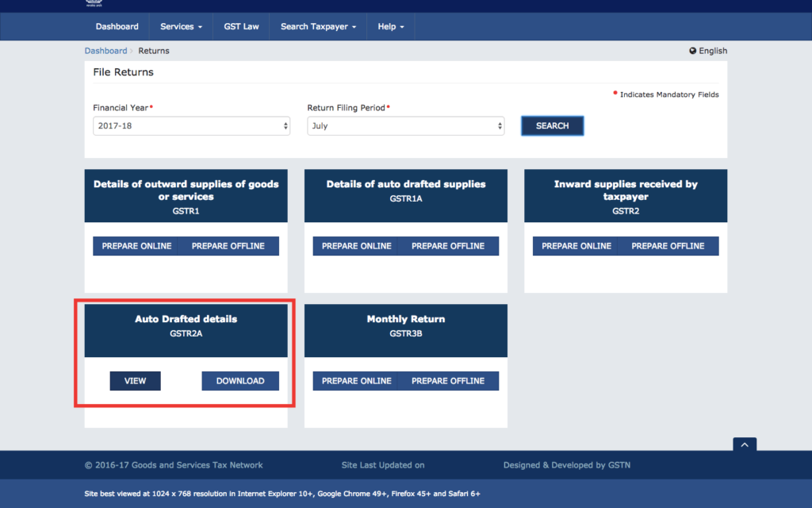Click the SEARCH button
Image resolution: width=812 pixels, height=508 pixels.
pyautogui.click(x=552, y=125)
